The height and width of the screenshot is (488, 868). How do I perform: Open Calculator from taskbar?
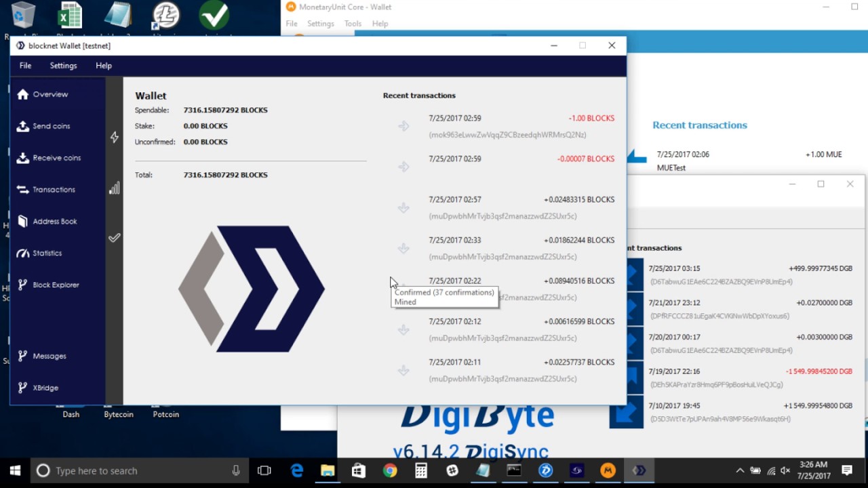click(421, 470)
